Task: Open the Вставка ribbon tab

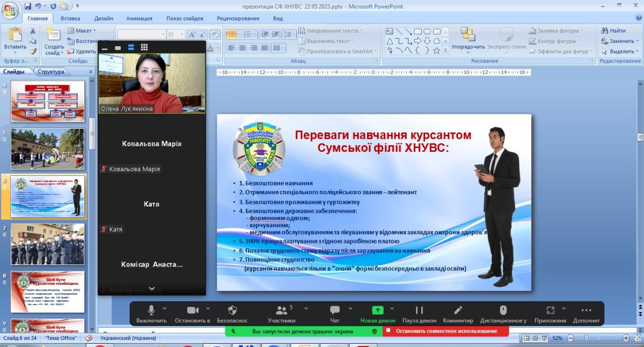Action: 70,18
